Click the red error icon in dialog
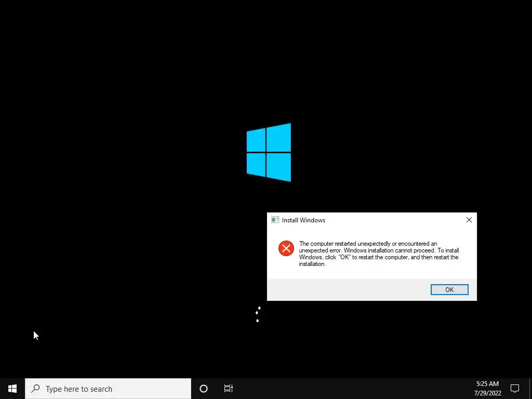The image size is (532, 399). click(286, 248)
